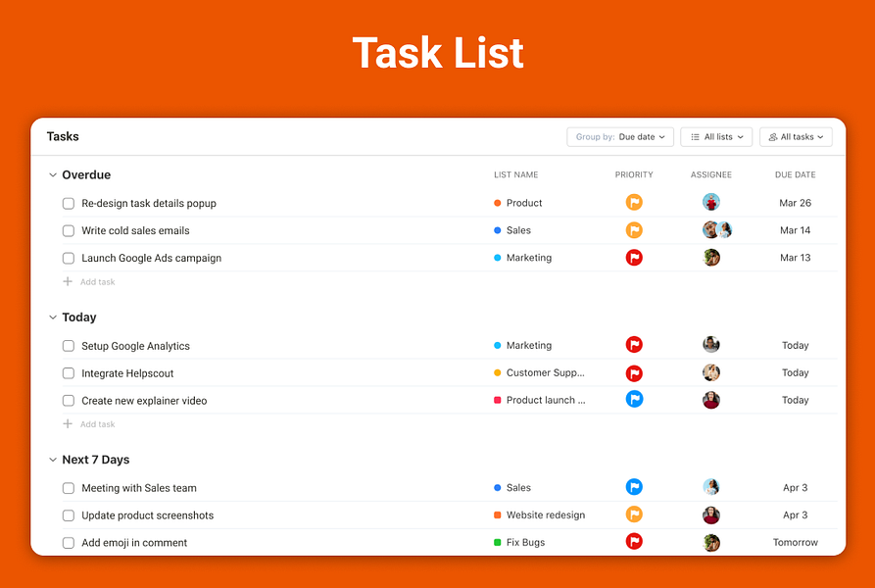Click the Tasks panel title

(63, 136)
